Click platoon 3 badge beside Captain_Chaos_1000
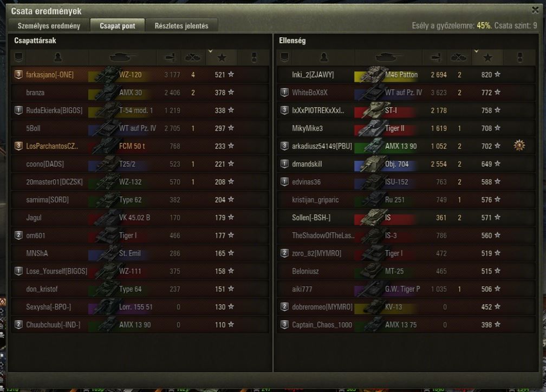 click(x=284, y=325)
